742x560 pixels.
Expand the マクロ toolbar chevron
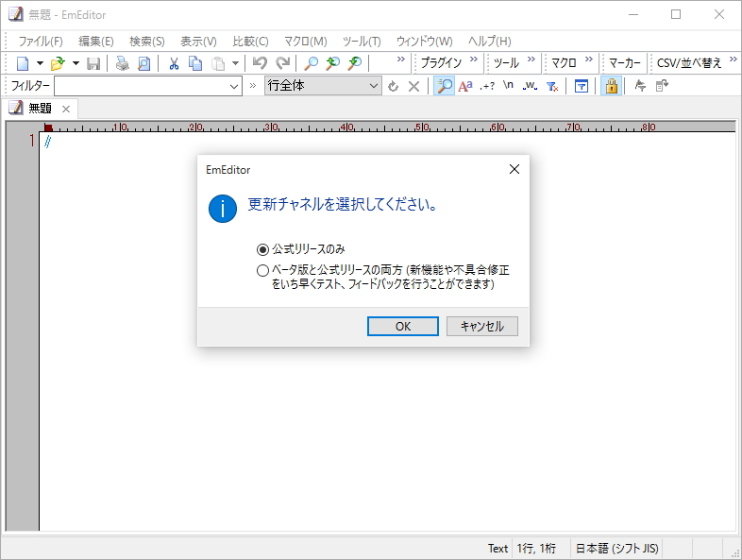pyautogui.click(x=589, y=59)
